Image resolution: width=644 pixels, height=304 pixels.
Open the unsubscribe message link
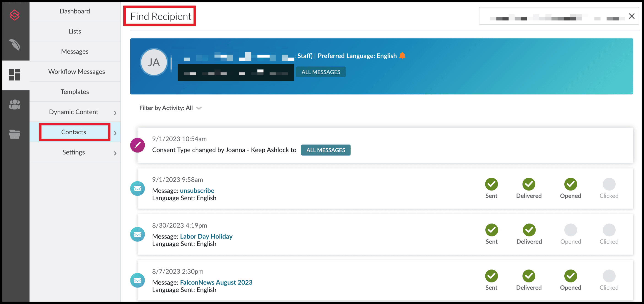(x=197, y=190)
